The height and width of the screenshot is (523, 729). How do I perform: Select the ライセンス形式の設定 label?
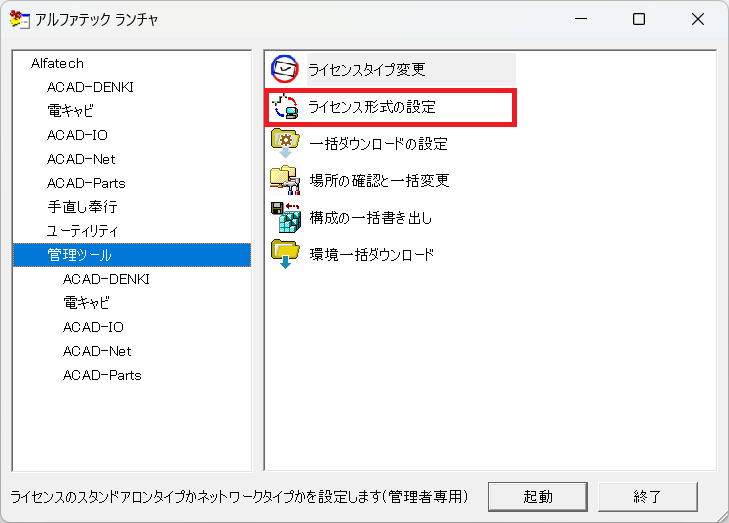pos(372,107)
